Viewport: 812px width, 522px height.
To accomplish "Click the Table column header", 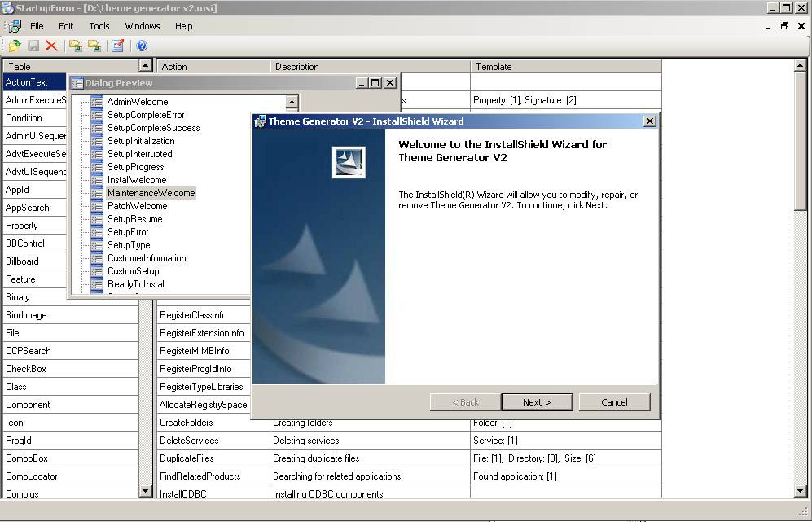I will (72, 66).
